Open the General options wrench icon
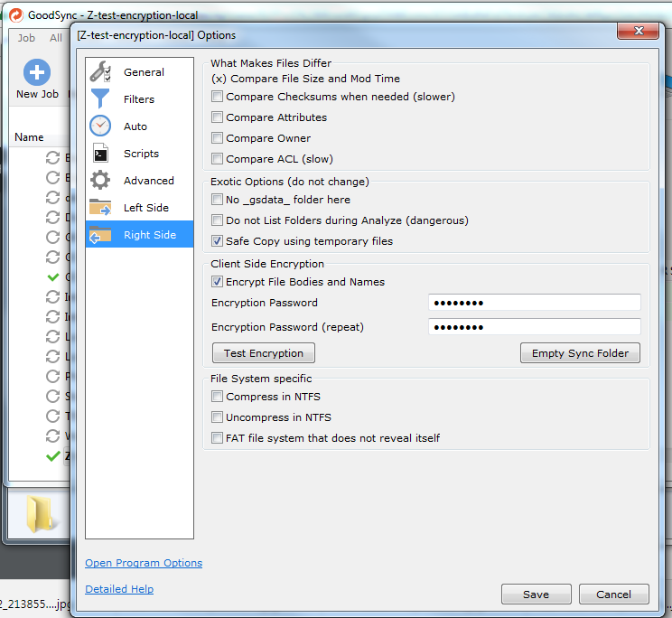The image size is (672, 618). [100, 71]
